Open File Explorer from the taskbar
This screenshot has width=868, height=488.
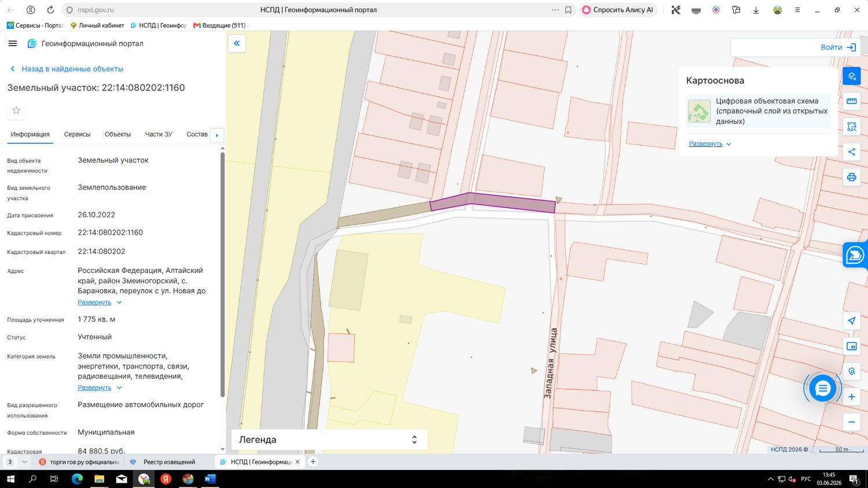click(x=99, y=479)
